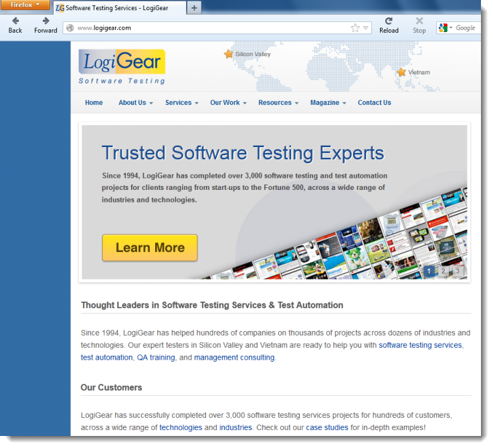Open the Firefox application menu button
This screenshot has width=493, height=448.
click(25, 5)
